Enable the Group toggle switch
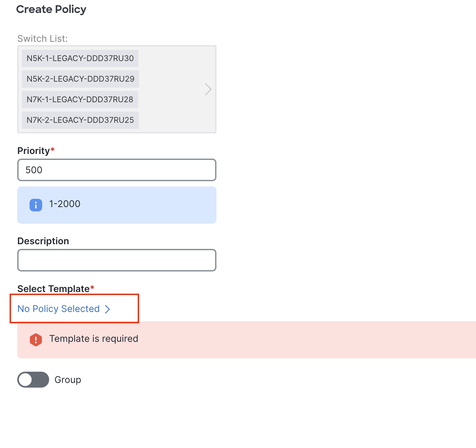The height and width of the screenshot is (448, 476). point(33,380)
